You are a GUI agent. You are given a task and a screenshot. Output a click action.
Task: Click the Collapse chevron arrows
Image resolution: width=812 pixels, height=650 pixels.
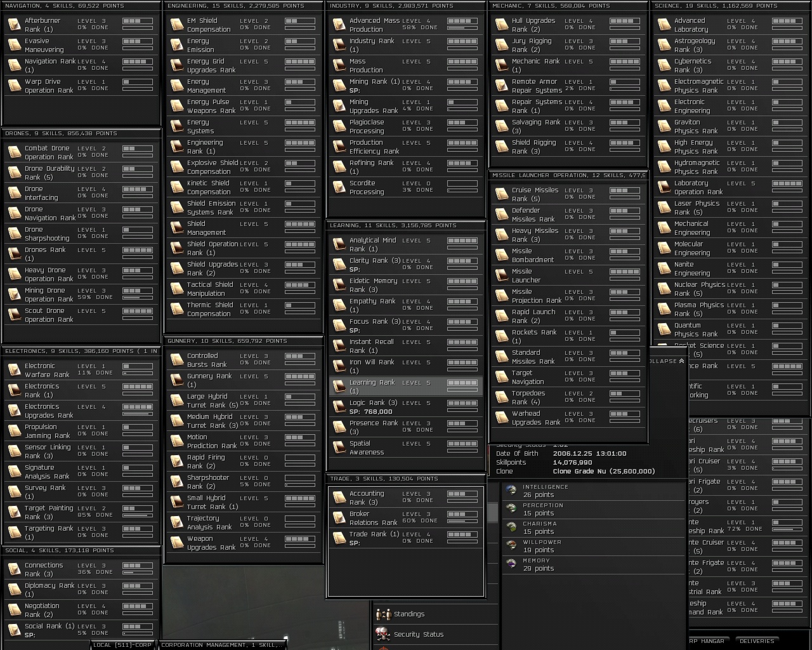(x=681, y=361)
